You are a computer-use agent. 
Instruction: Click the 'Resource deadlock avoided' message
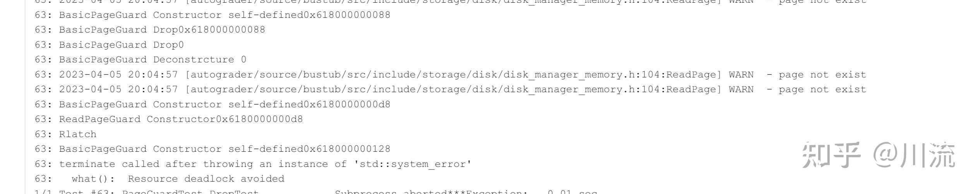[206, 179]
